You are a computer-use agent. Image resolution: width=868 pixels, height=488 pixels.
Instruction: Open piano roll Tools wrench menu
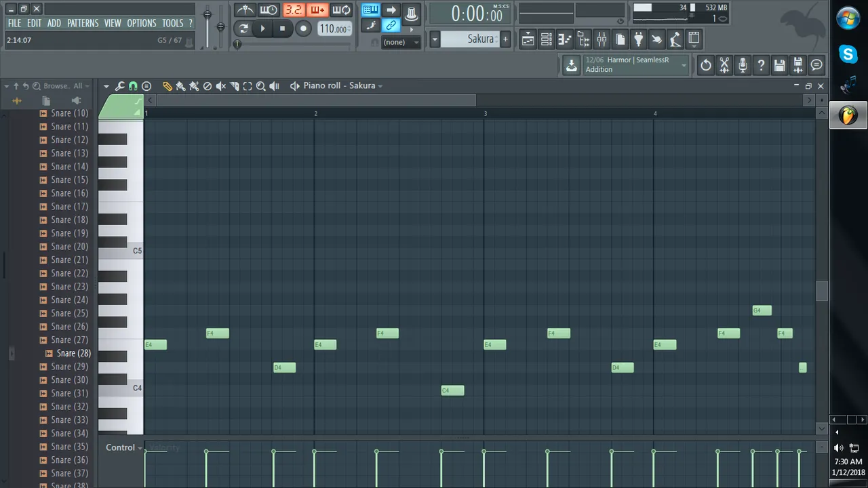[x=119, y=86]
